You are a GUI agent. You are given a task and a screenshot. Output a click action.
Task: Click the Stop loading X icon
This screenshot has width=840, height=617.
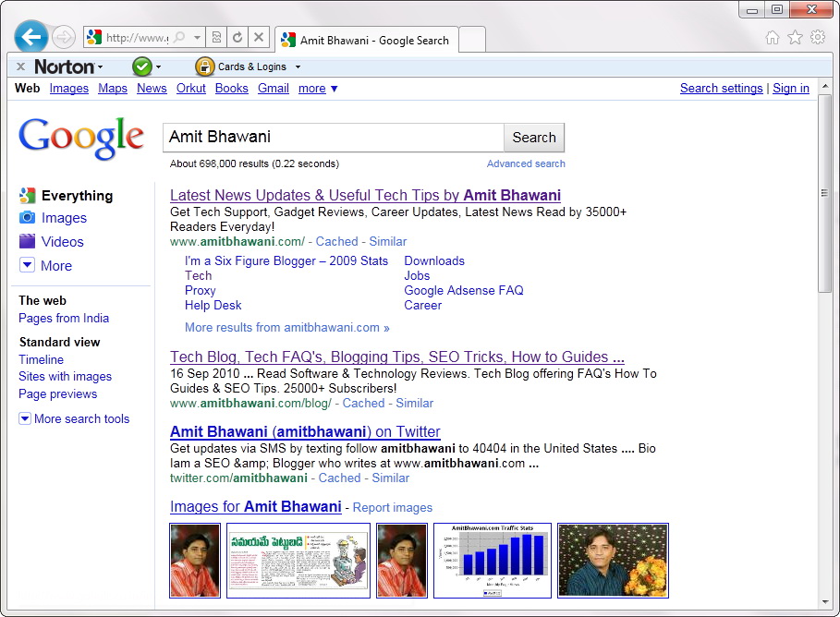point(259,38)
